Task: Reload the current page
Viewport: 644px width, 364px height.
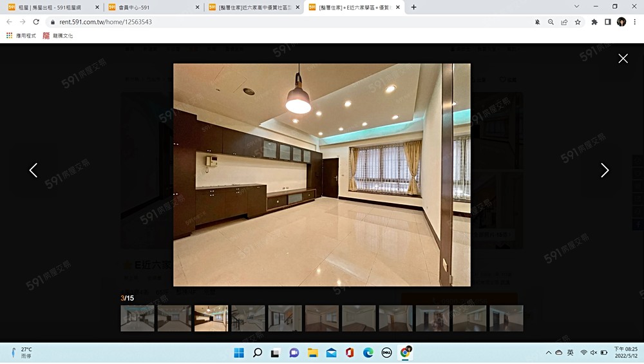Action: tap(36, 22)
